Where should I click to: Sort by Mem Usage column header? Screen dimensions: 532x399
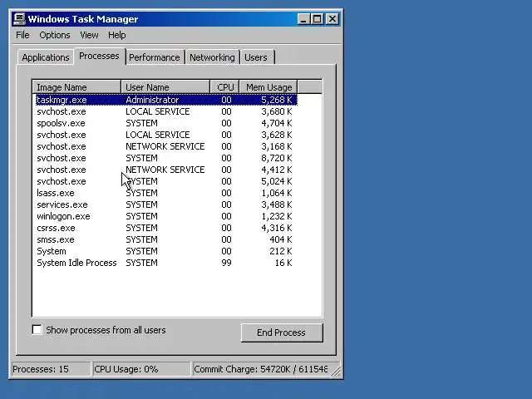click(x=268, y=87)
